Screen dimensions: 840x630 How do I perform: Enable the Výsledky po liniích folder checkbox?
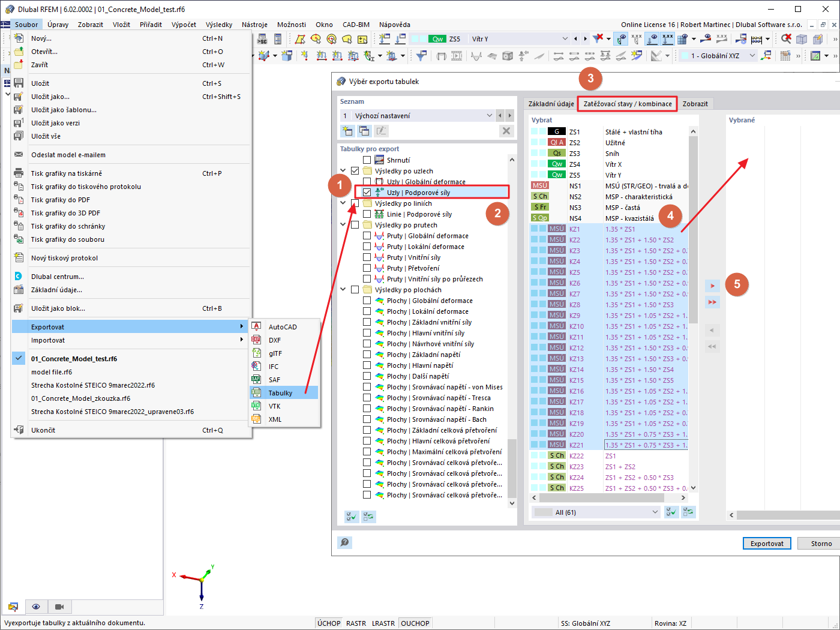point(354,203)
